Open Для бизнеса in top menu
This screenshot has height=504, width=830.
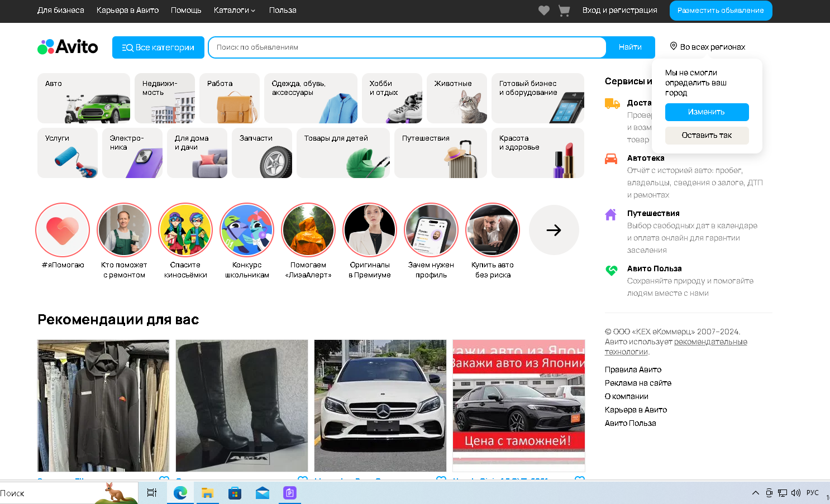[61, 10]
